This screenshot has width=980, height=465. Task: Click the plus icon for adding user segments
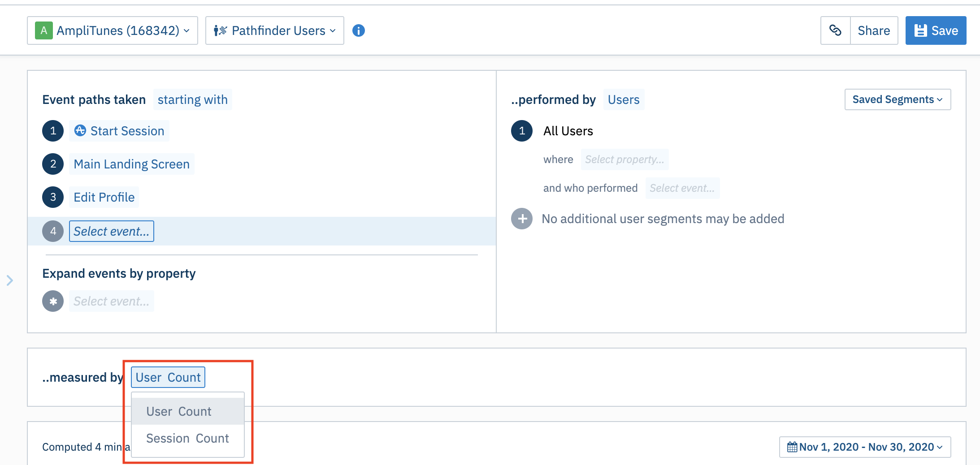click(522, 219)
